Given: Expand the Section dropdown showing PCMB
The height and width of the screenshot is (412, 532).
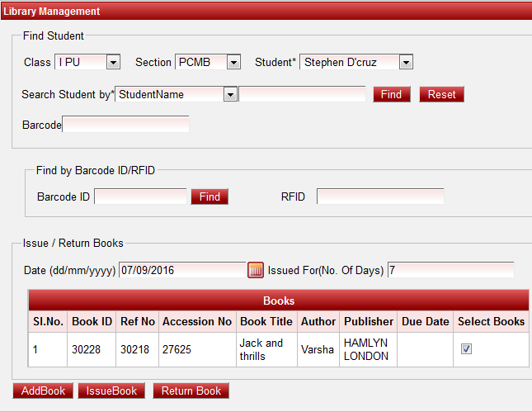Looking at the screenshot, I should (207, 62).
